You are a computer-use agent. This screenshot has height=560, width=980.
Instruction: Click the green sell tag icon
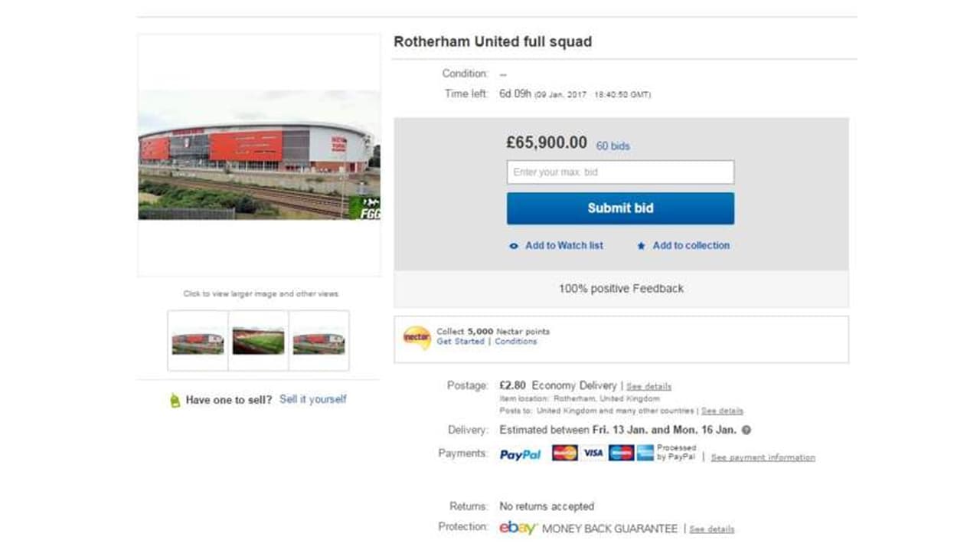(x=175, y=400)
